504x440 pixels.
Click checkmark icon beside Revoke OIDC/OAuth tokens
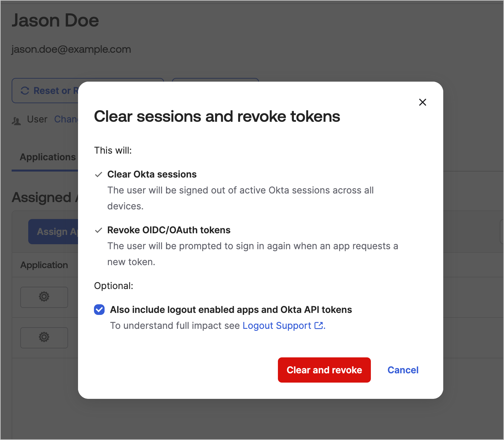click(x=99, y=230)
